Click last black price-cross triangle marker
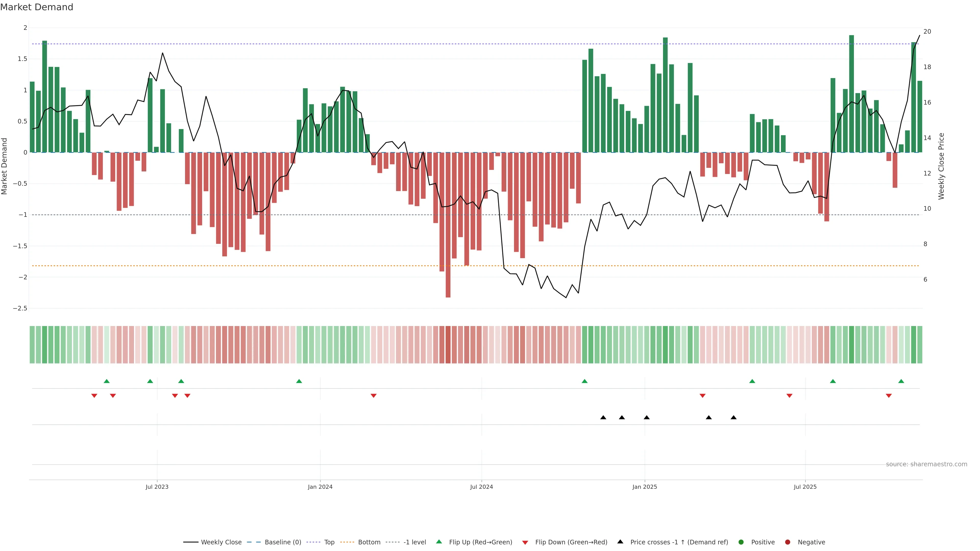Image resolution: width=980 pixels, height=551 pixels. click(733, 418)
